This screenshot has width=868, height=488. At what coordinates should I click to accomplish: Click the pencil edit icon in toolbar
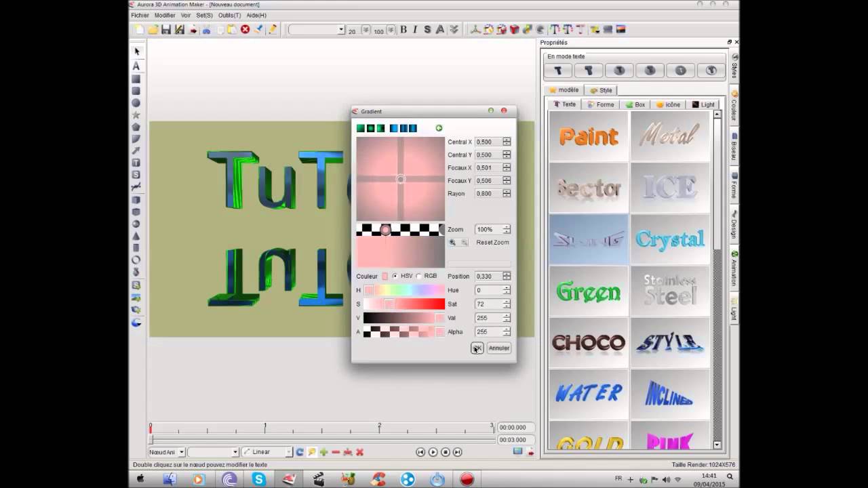coord(272,30)
